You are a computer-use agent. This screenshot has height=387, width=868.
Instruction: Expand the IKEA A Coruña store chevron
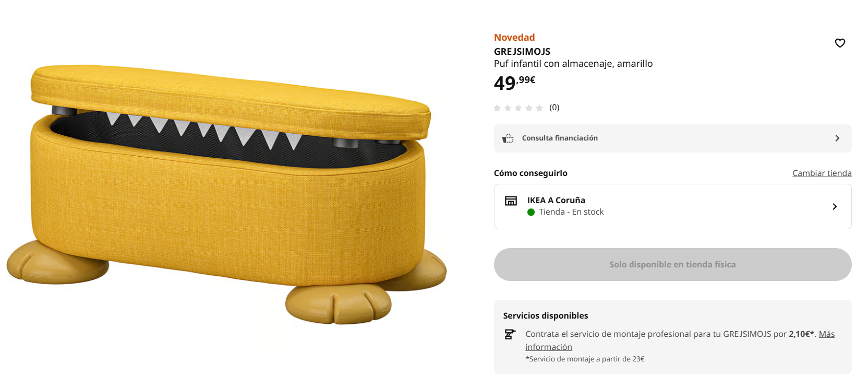point(835,207)
